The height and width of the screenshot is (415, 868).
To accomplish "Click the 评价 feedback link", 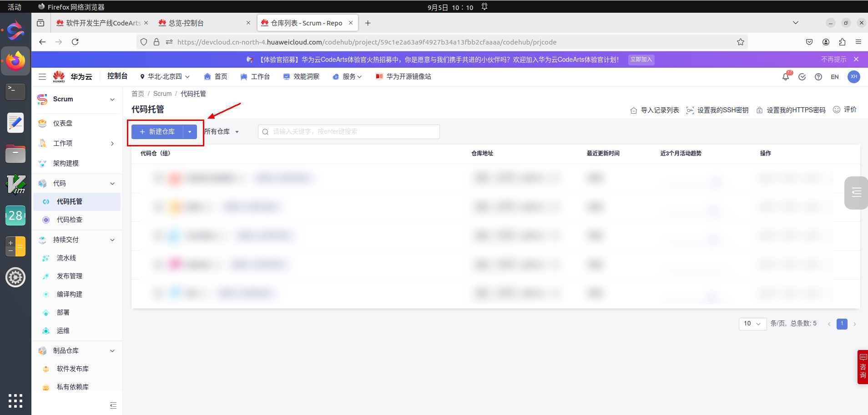I will pyautogui.click(x=845, y=110).
